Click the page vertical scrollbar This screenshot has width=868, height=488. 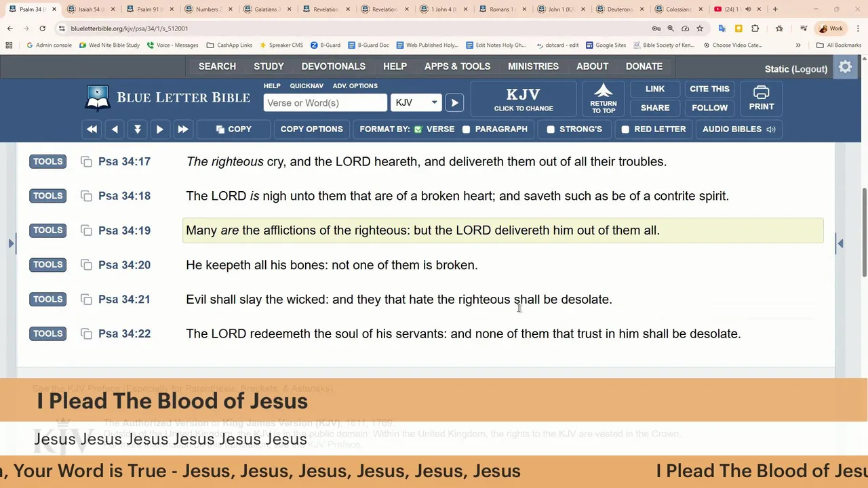tap(864, 234)
